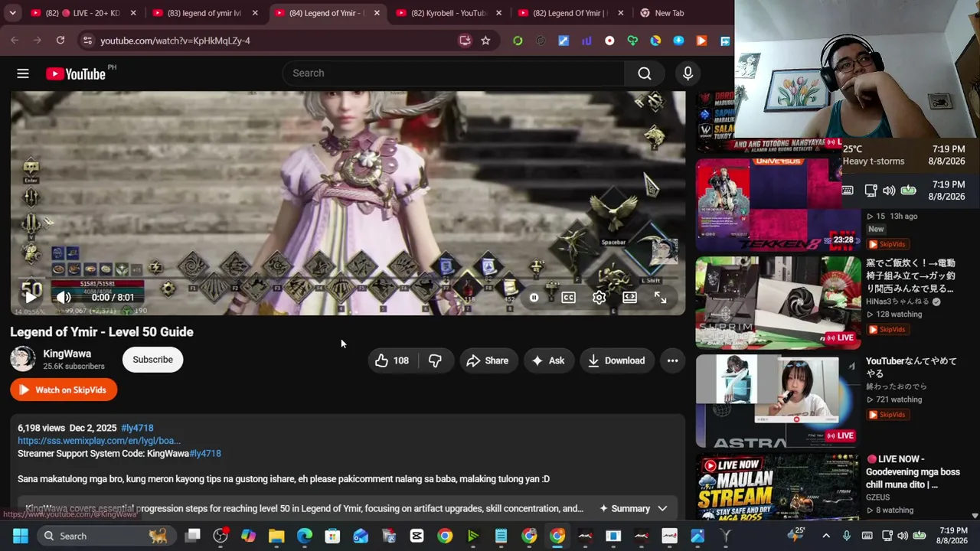Expand the AI Summary section
The width and height of the screenshot is (980, 551).
pyautogui.click(x=632, y=508)
